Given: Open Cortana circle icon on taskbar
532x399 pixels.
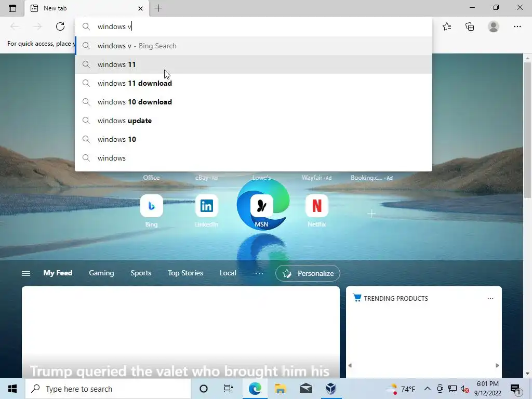Looking at the screenshot, I should click(x=204, y=389).
